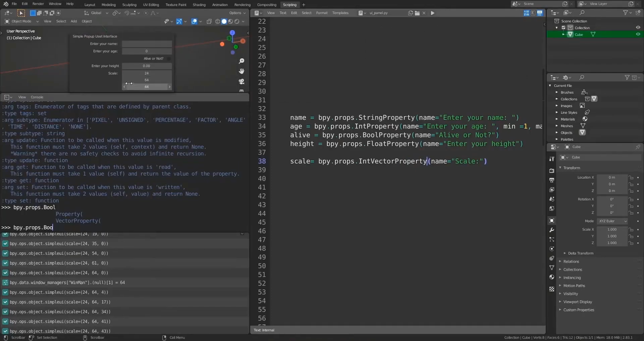Click the Enter your age value field
The height and width of the screenshot is (341, 644).
click(x=147, y=51)
